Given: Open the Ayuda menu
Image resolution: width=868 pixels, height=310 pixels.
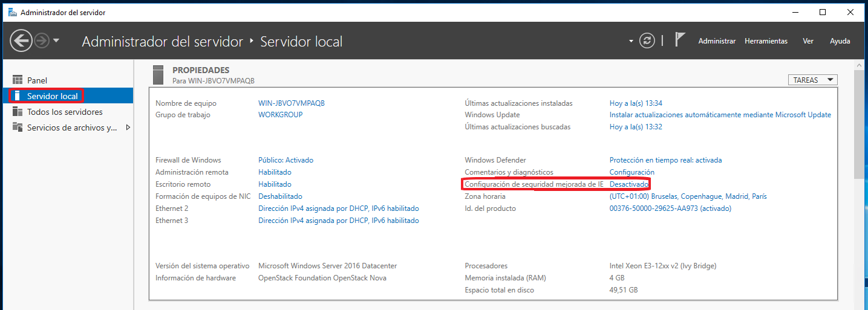Looking at the screenshot, I should click(840, 41).
